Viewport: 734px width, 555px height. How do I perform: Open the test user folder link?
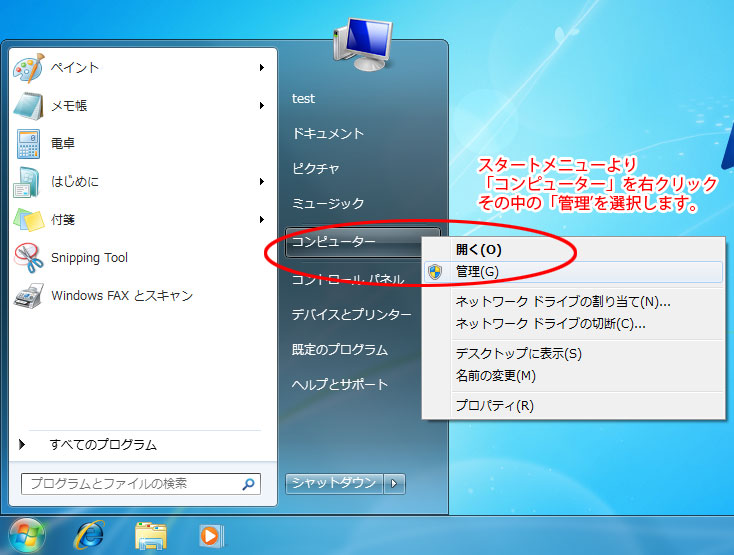(x=303, y=99)
